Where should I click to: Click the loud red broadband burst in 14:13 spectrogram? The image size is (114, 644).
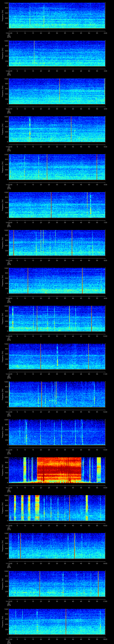[59, 470]
